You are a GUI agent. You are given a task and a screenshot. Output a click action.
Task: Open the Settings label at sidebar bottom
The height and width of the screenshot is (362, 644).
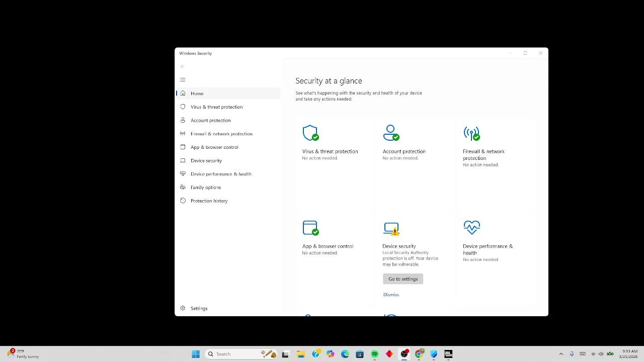click(199, 309)
